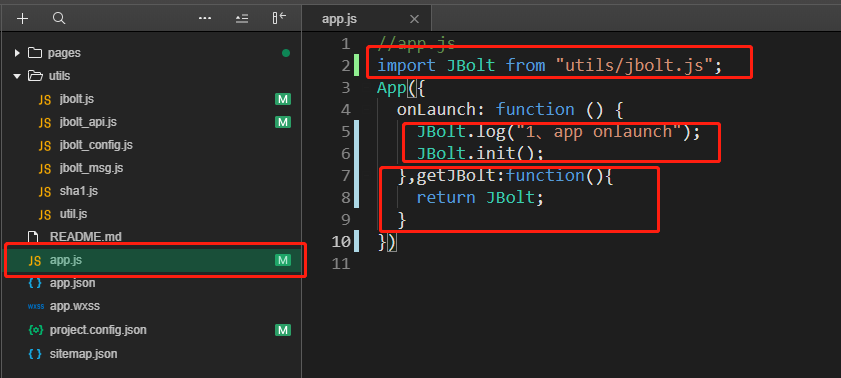Collapse all folders using collapse icon
The width and height of the screenshot is (841, 378).
click(x=242, y=19)
